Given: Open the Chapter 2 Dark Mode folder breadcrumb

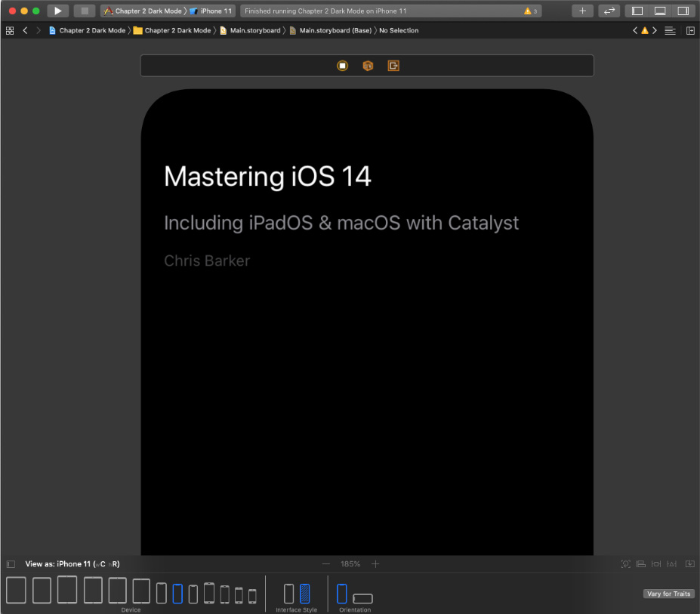Looking at the screenshot, I should point(172,30).
